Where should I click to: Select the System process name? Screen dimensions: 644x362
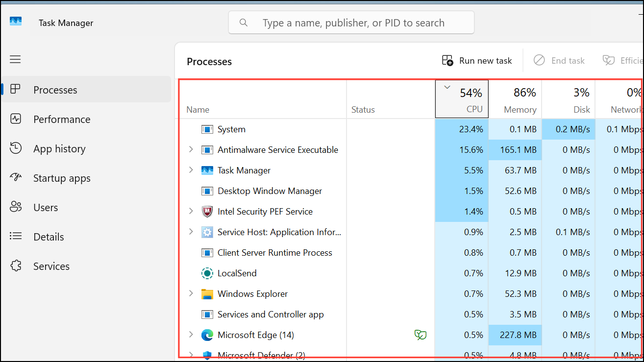pos(231,129)
